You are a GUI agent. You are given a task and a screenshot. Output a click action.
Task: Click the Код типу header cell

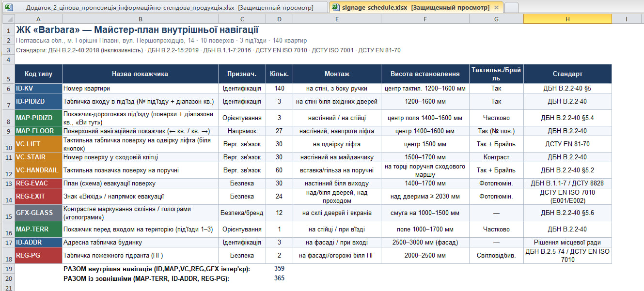click(38, 74)
